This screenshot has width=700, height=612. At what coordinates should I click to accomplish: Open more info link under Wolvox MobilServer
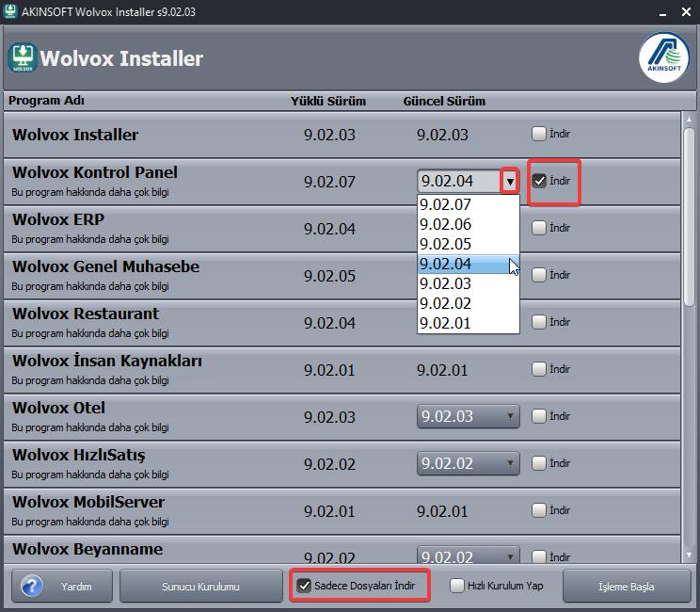coord(90,522)
